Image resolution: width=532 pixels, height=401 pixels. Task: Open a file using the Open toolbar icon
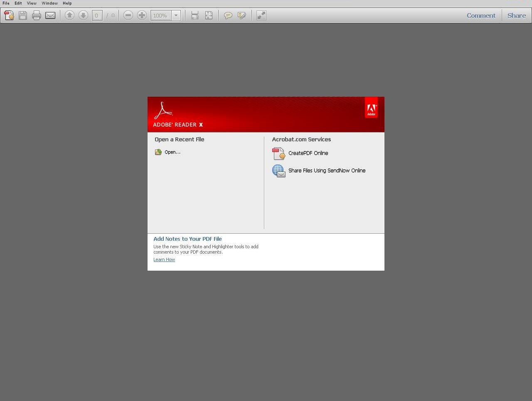9,15
